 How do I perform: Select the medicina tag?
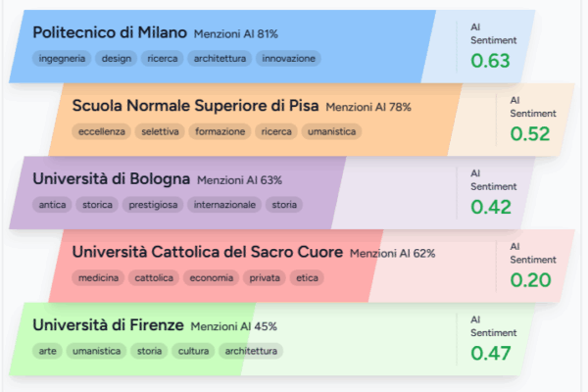coord(98,278)
